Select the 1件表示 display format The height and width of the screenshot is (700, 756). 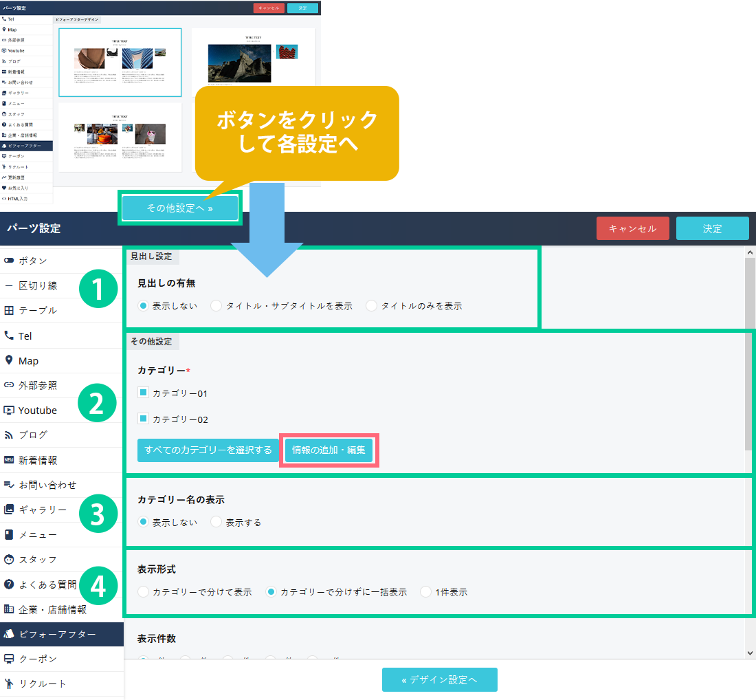click(426, 591)
